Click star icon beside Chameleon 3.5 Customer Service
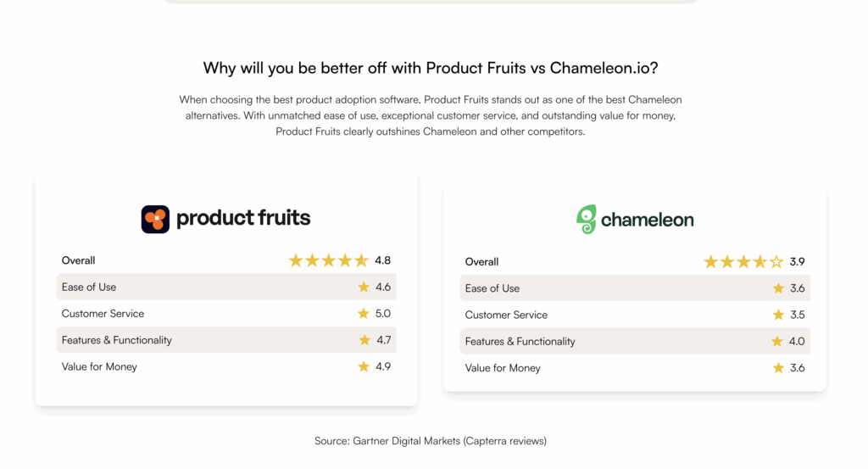This screenshot has width=868, height=469. pyautogui.click(x=778, y=315)
